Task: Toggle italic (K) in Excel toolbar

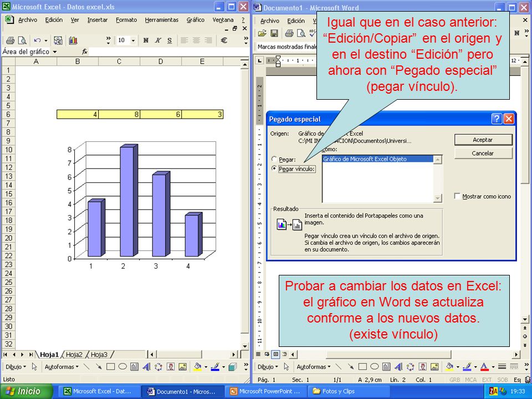Action: pos(158,40)
